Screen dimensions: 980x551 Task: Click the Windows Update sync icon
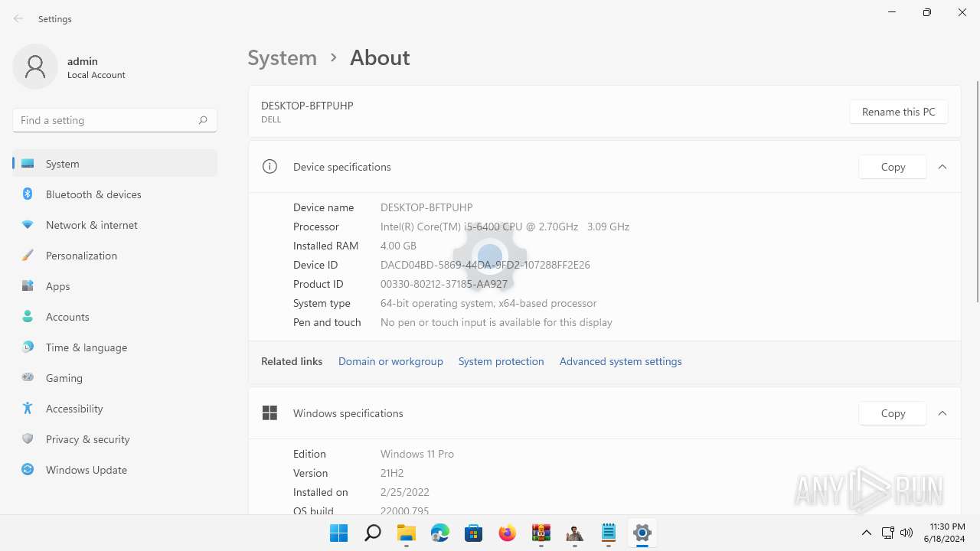click(x=28, y=469)
